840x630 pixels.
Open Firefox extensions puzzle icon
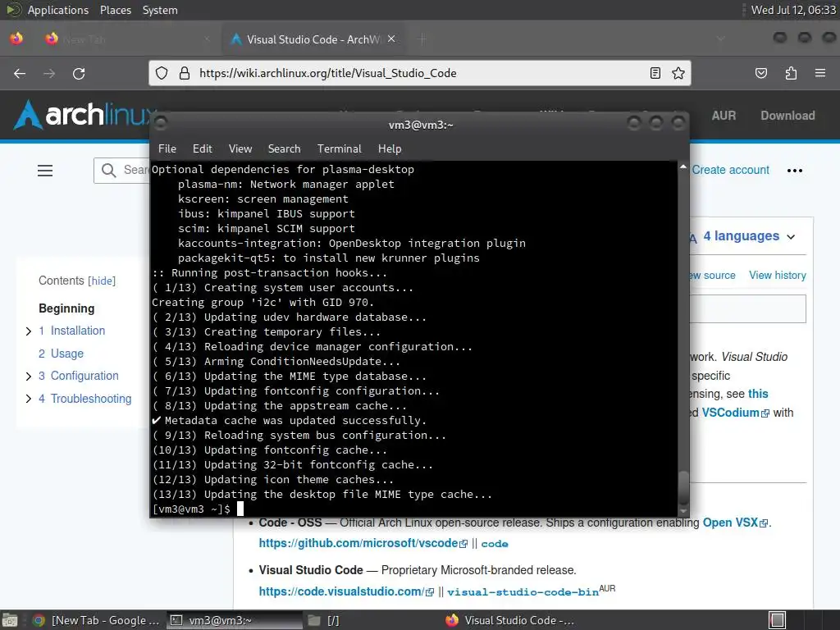click(791, 73)
